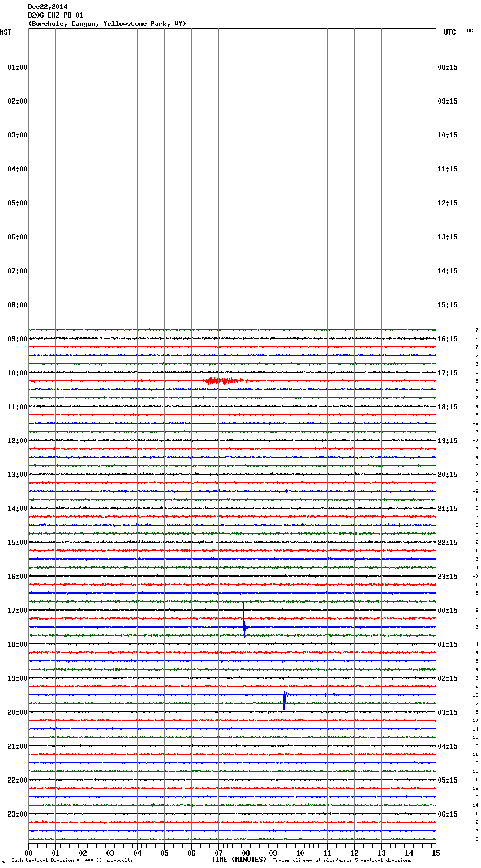
Task: Select the 05:00 MST time label
Action: 18,203
